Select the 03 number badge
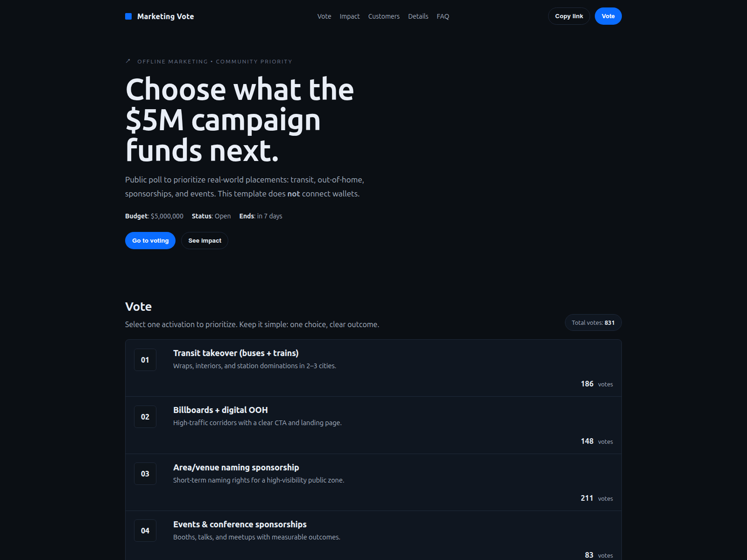This screenshot has width=747, height=560. [145, 474]
